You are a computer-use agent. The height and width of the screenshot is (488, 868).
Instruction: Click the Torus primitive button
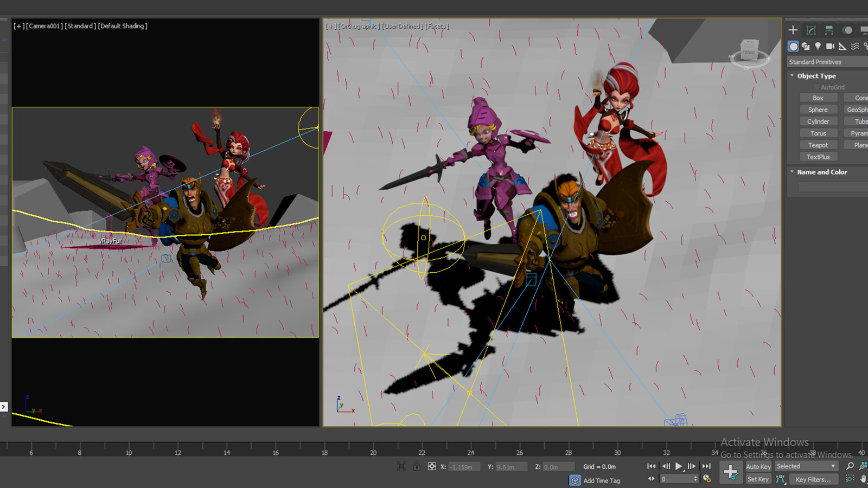(818, 133)
